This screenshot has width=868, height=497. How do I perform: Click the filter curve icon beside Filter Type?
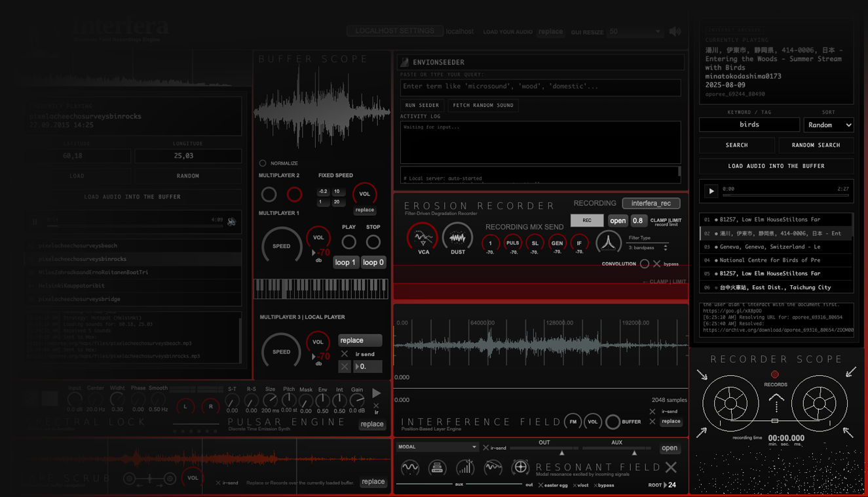tap(609, 243)
